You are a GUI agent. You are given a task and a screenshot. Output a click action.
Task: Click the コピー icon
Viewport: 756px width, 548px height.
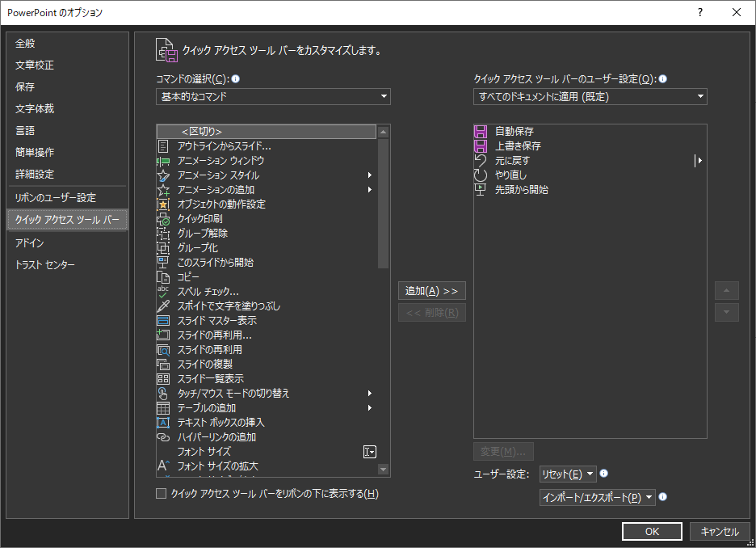[x=163, y=277]
